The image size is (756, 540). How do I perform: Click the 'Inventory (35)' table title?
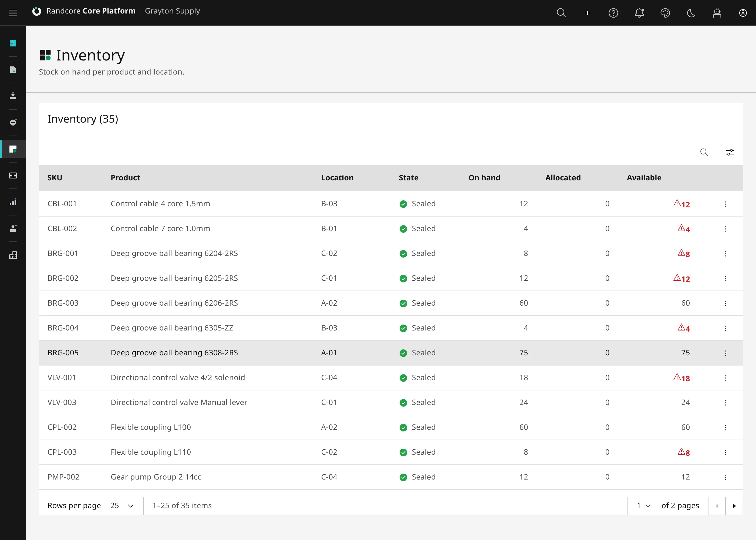(x=83, y=119)
